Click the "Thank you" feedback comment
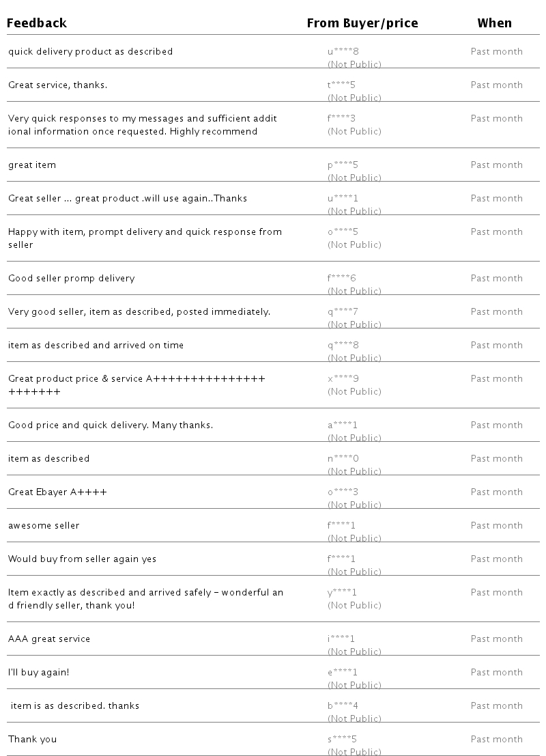 pos(32,739)
